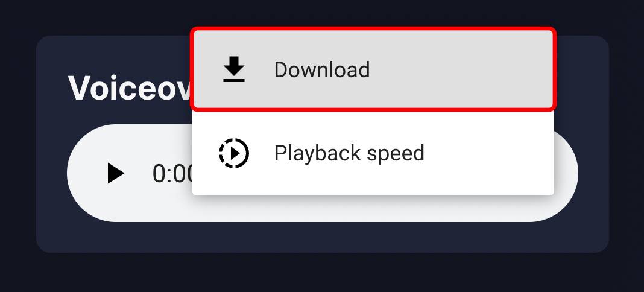
Task: Click the dashed-circle Playback speed icon
Action: tap(234, 153)
